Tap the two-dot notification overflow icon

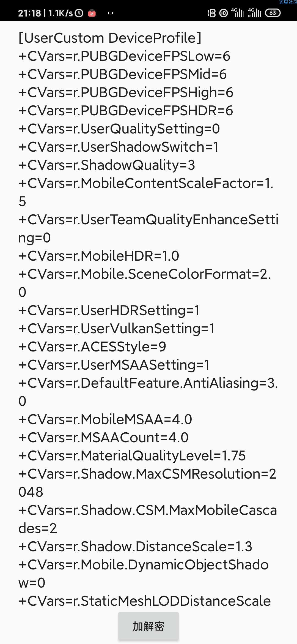click(110, 13)
